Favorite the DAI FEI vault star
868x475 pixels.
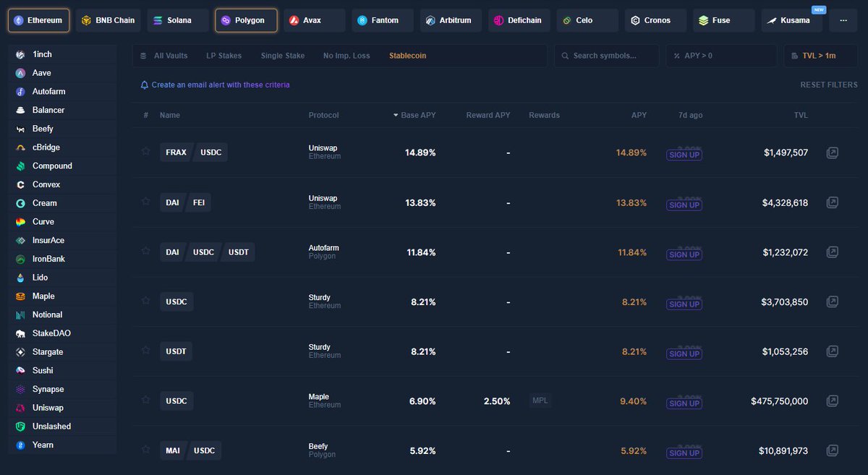click(x=145, y=201)
